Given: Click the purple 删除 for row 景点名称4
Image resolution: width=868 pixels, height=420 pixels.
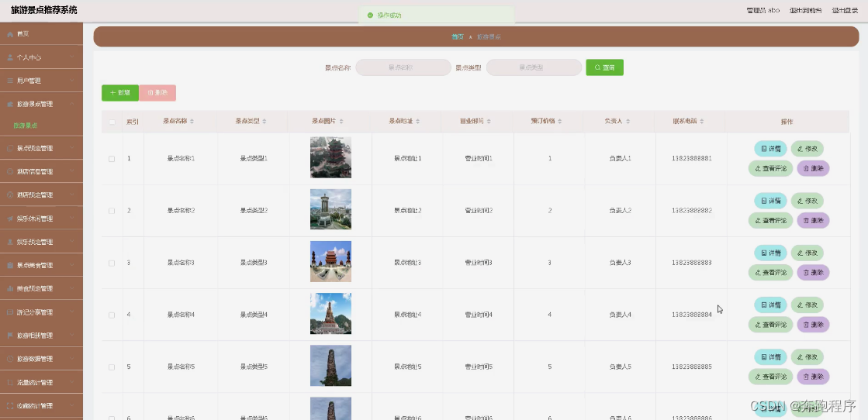Looking at the screenshot, I should point(813,325).
